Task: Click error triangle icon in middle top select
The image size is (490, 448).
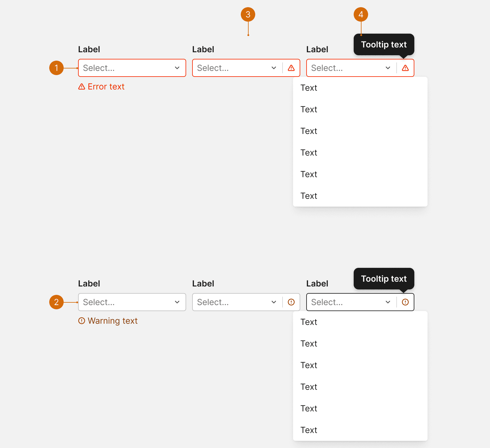Action: [291, 68]
